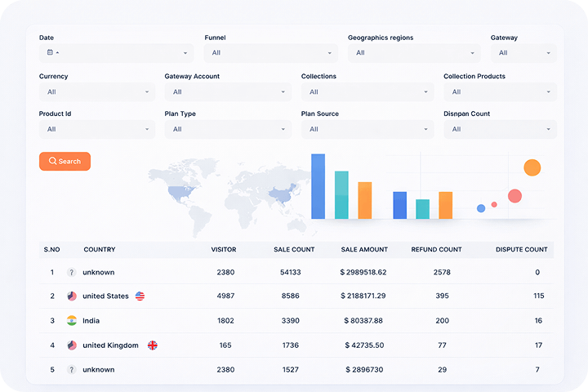The height and width of the screenshot is (392, 588).
Task: Open the Collection Products dropdown
Action: point(500,92)
